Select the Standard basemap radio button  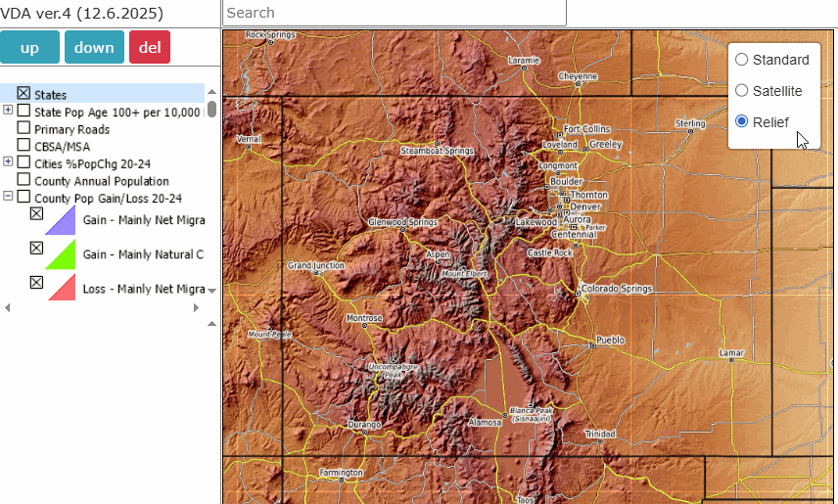[742, 59]
